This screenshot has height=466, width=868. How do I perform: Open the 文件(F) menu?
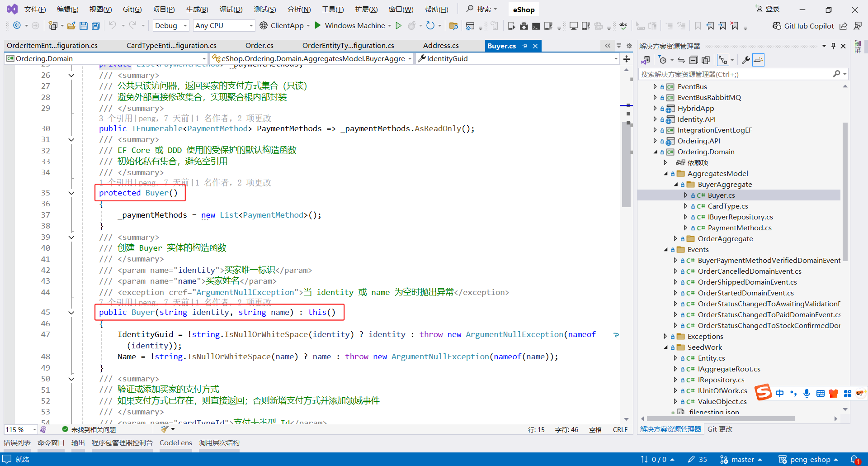tap(35, 10)
